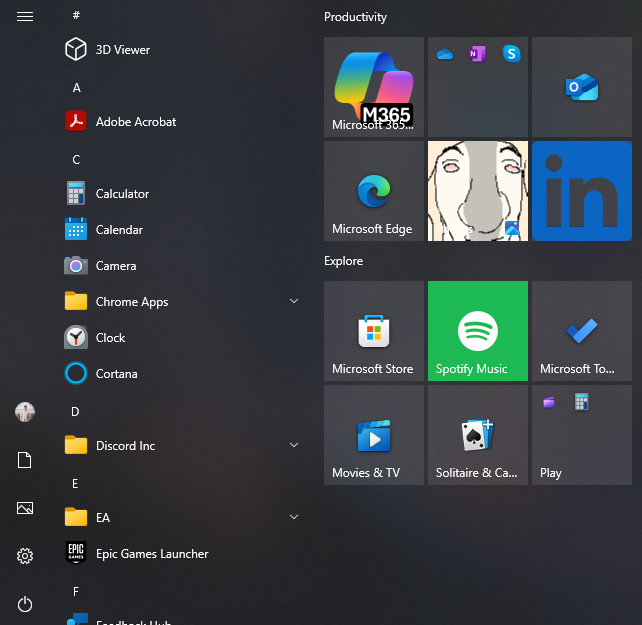The width and height of the screenshot is (642, 625).
Task: Open the Microsoft 365 tile
Action: pos(374,87)
